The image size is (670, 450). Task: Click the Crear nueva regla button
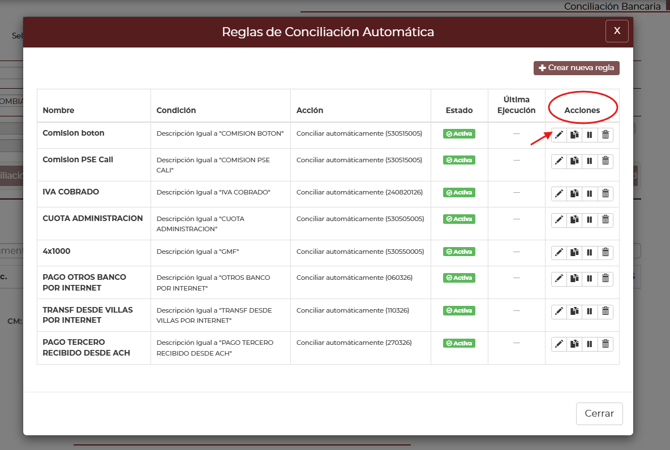(576, 68)
